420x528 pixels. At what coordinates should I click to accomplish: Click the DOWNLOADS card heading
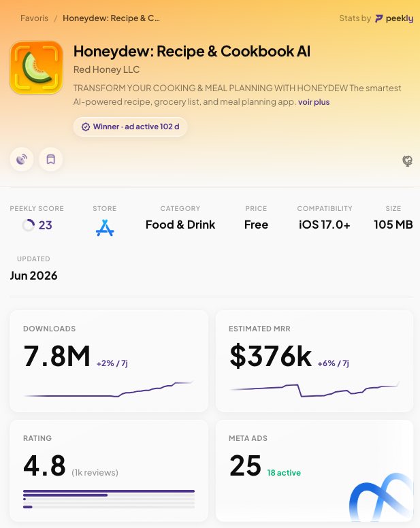tap(49, 329)
